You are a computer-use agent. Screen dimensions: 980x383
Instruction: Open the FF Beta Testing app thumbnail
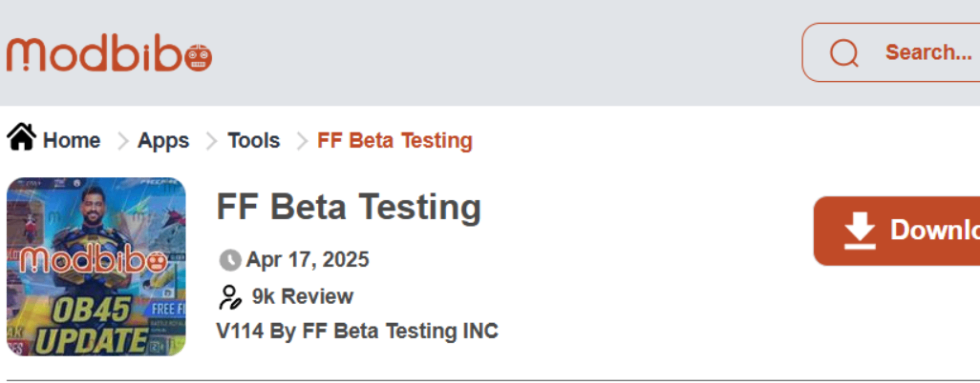click(x=96, y=267)
